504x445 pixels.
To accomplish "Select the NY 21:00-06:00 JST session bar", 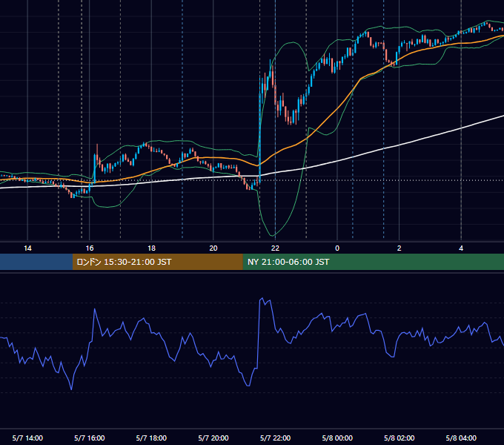I will [x=373, y=262].
